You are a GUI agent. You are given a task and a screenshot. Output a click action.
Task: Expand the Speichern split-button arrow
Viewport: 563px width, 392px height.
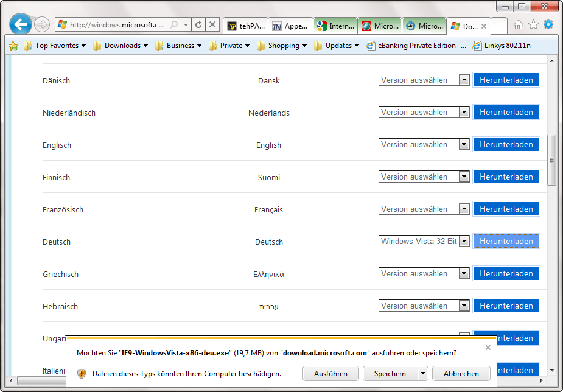click(x=422, y=374)
